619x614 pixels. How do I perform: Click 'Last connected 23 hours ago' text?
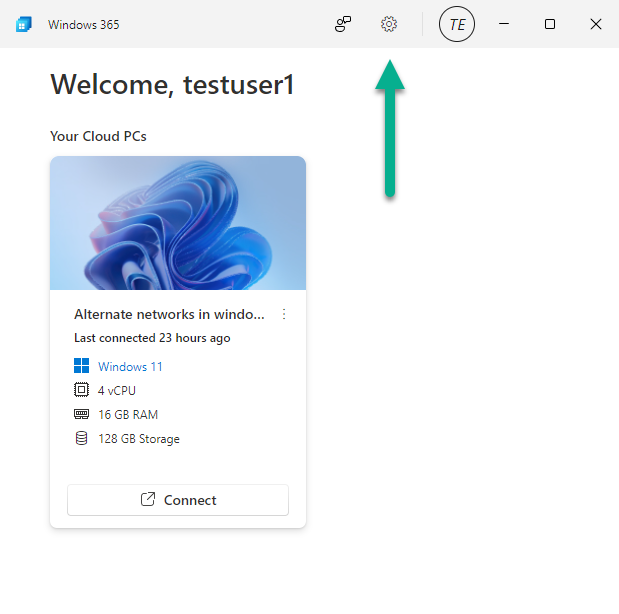(152, 338)
